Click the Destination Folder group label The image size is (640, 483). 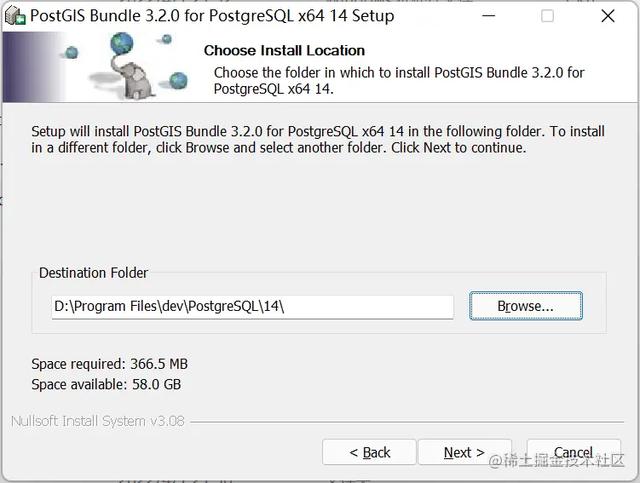pyautogui.click(x=93, y=273)
